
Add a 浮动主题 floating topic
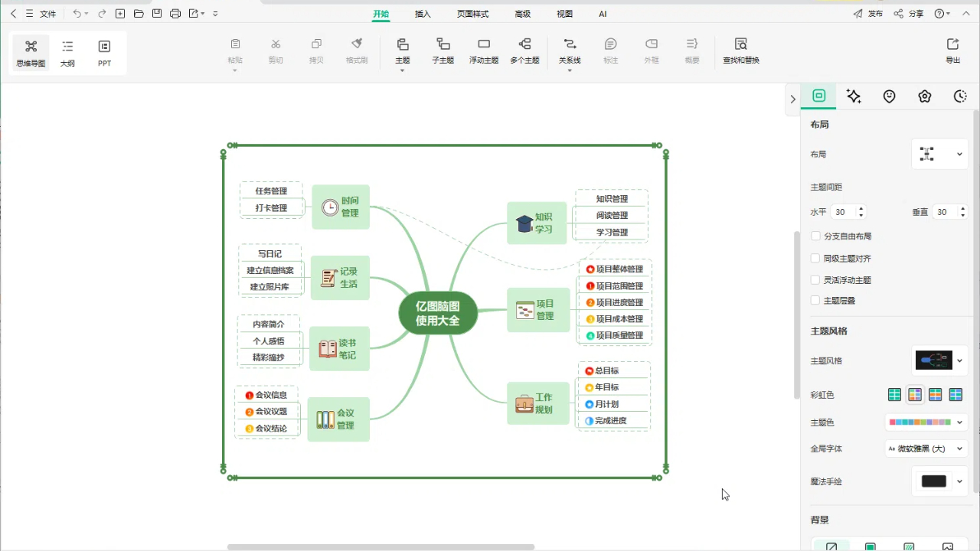484,50
